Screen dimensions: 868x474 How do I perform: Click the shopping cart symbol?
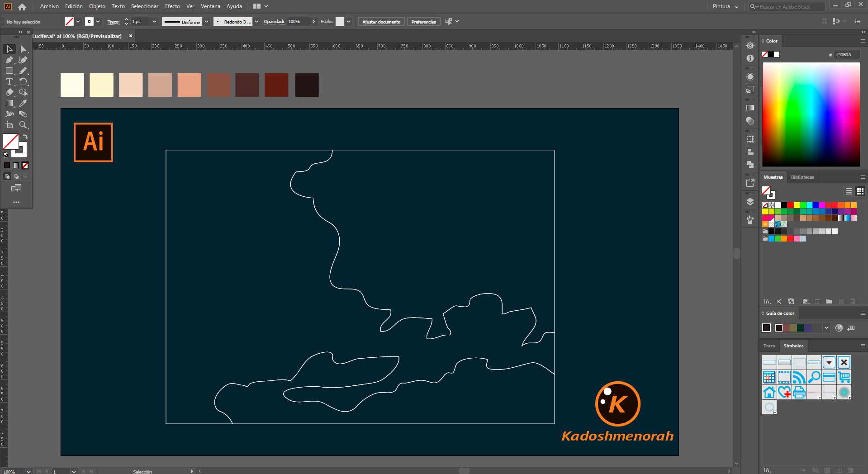tap(844, 377)
